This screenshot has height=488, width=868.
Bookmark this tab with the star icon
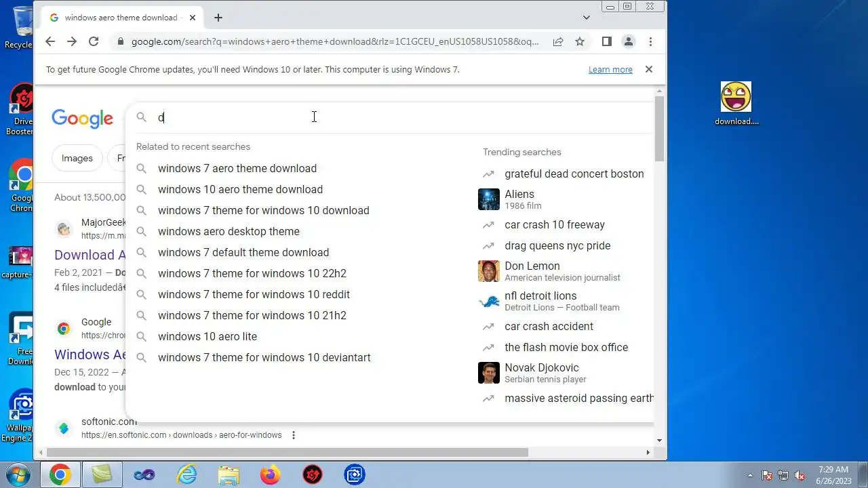click(580, 41)
